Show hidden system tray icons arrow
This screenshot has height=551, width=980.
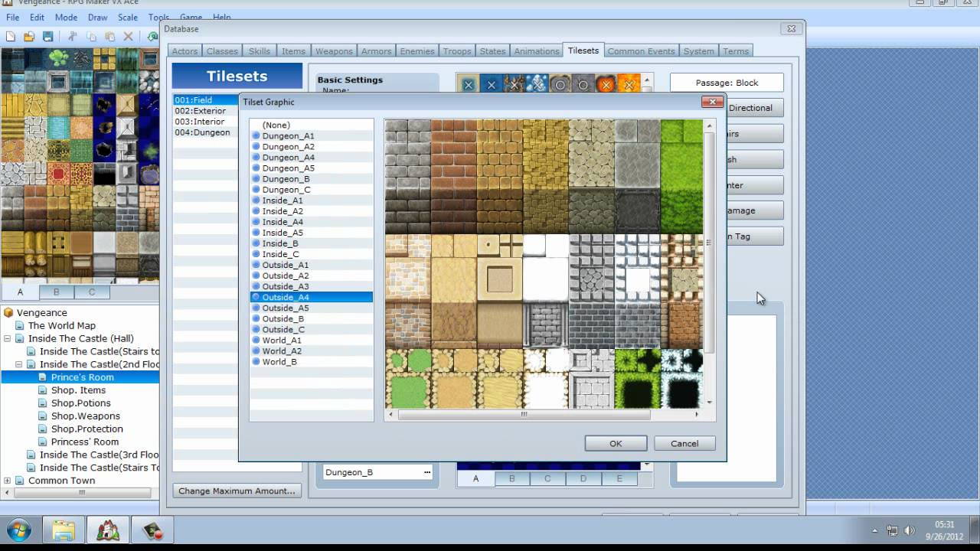875,530
